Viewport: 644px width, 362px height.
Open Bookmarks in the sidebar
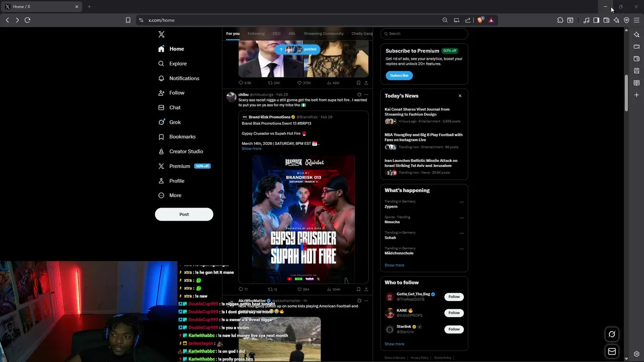[x=177, y=136]
